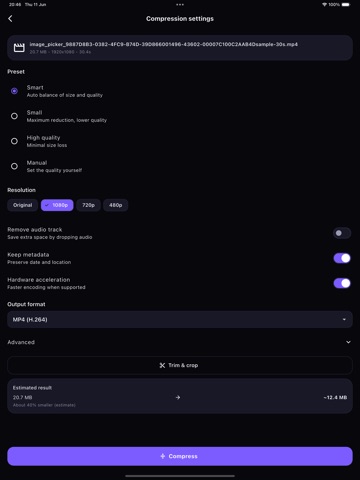Tap the three-dot multitasking indicator

pos(180,5)
